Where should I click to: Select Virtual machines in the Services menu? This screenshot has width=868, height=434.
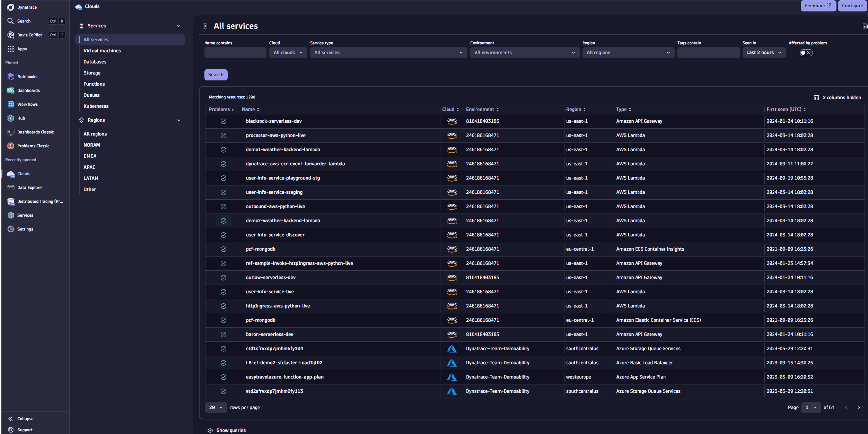click(102, 51)
